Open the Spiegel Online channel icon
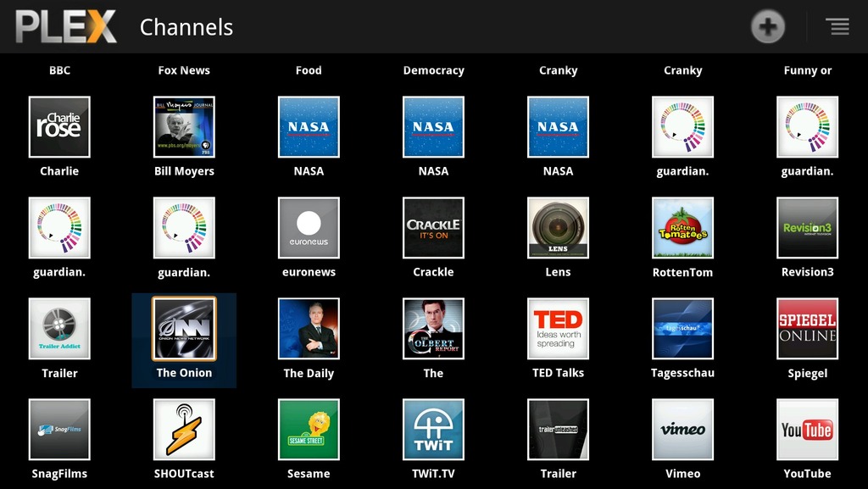This screenshot has width=868, height=489. [807, 329]
